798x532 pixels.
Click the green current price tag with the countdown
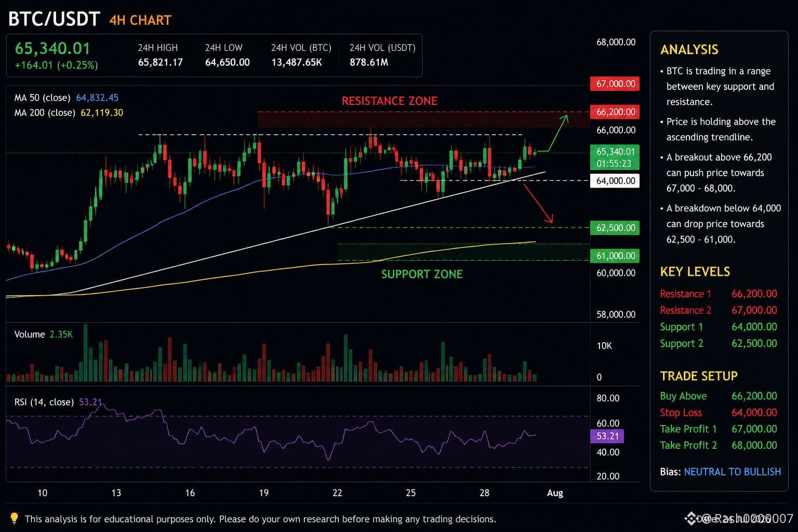click(x=615, y=157)
